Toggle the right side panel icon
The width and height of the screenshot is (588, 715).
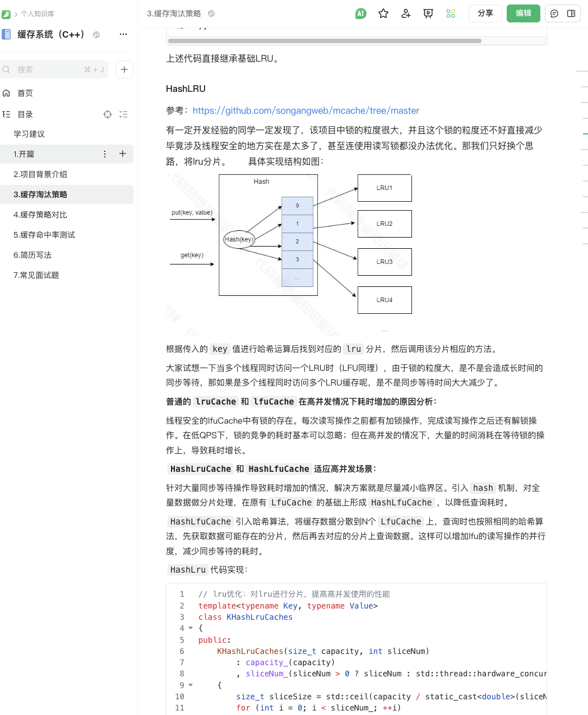(x=571, y=13)
